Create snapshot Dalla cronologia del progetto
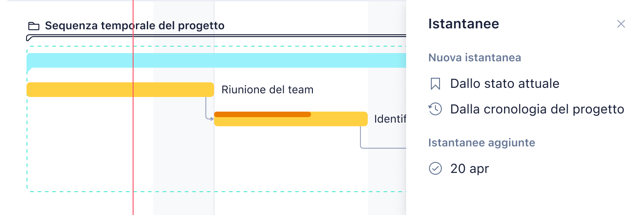644x215 pixels. point(537,109)
